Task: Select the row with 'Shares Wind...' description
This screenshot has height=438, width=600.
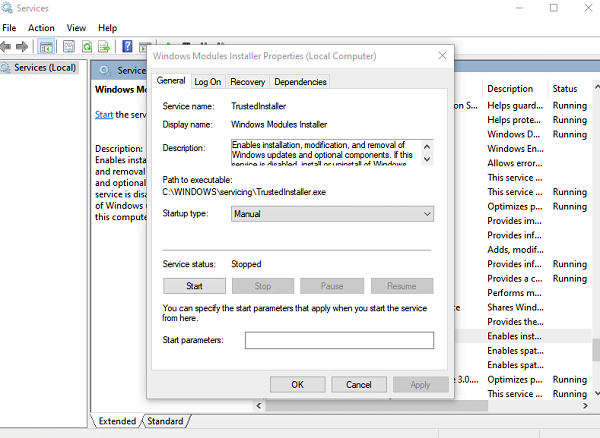Action: tap(523, 308)
